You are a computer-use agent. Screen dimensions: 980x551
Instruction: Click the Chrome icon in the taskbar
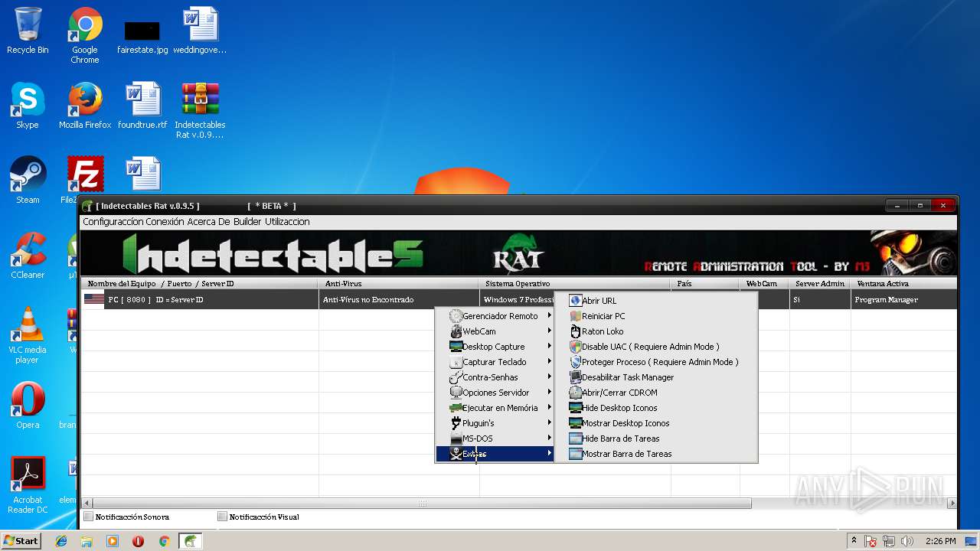click(x=164, y=541)
